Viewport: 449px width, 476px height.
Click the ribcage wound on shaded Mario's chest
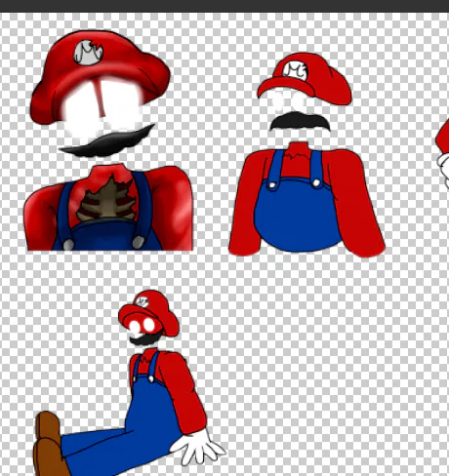click(x=107, y=197)
